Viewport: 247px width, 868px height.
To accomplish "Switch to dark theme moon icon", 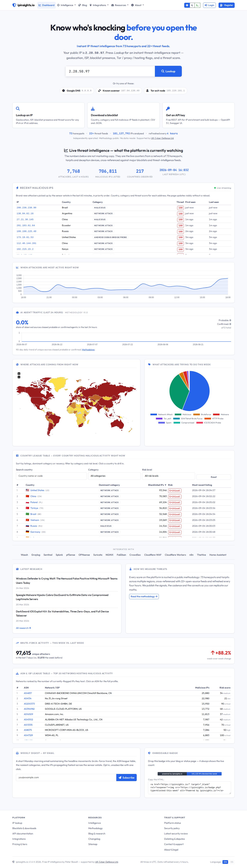I will pyautogui.click(x=192, y=5).
